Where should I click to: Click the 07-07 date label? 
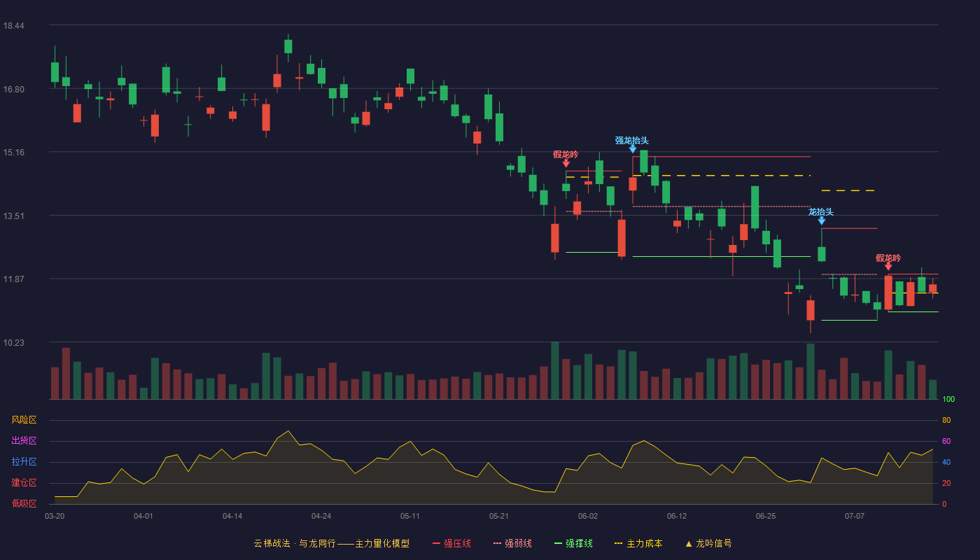pyautogui.click(x=855, y=516)
